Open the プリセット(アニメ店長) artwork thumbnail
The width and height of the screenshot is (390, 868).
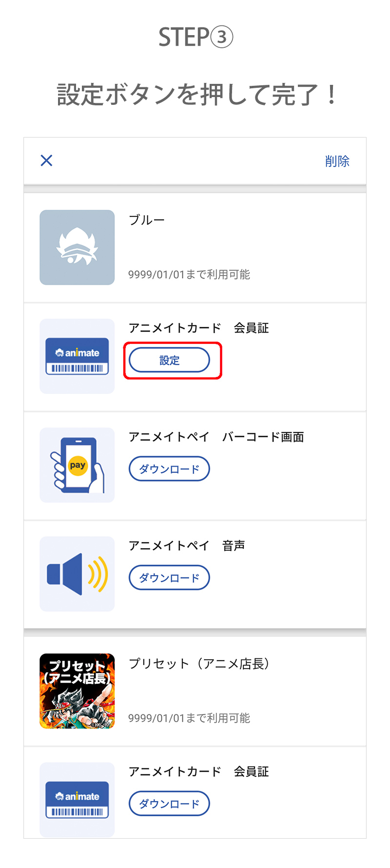point(77,691)
